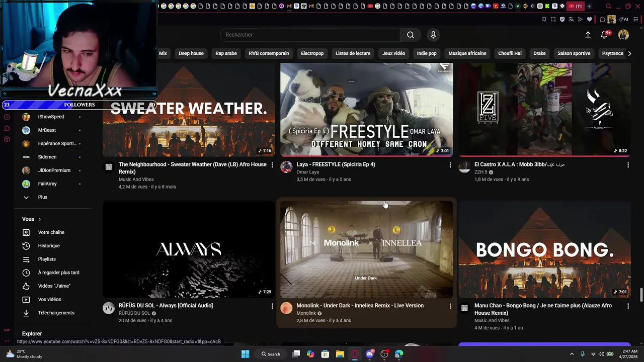Viewport: 644px width, 362px height.
Task: Open more options for El Castro video
Action: [x=627, y=165]
